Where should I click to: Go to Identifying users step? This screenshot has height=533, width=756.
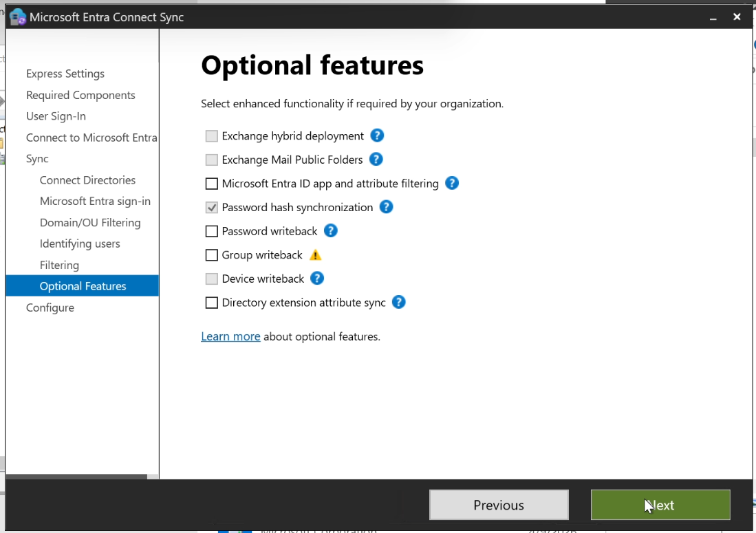click(80, 244)
